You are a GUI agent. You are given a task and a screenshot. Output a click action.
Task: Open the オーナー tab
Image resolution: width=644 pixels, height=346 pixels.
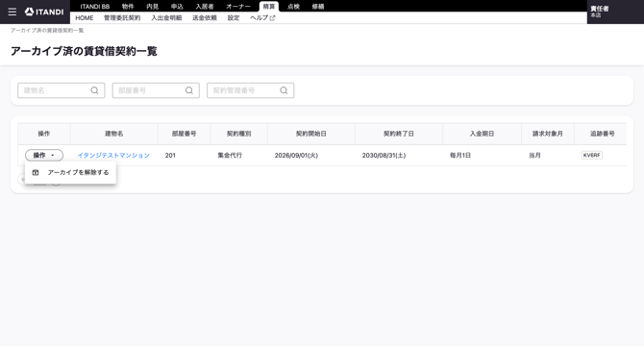coord(238,7)
